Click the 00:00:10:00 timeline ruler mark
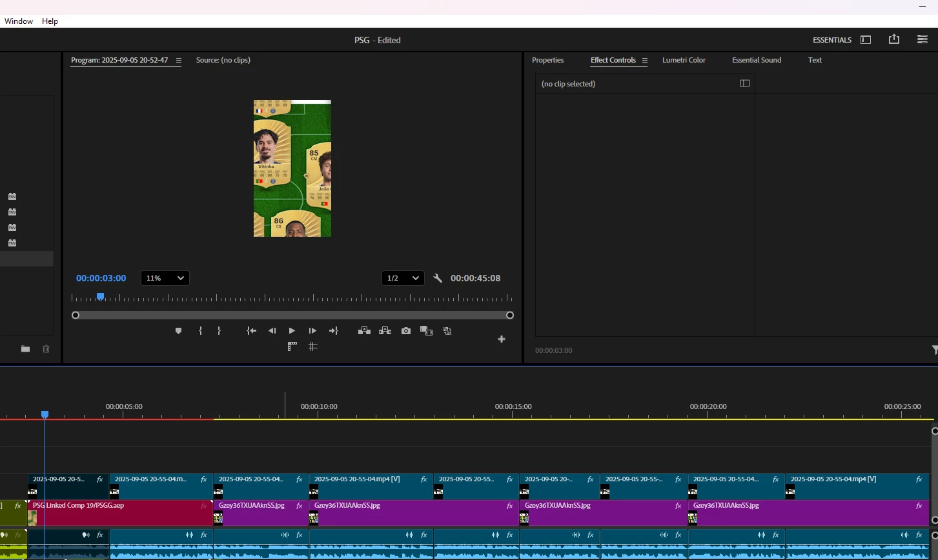The image size is (938, 560). (319, 407)
